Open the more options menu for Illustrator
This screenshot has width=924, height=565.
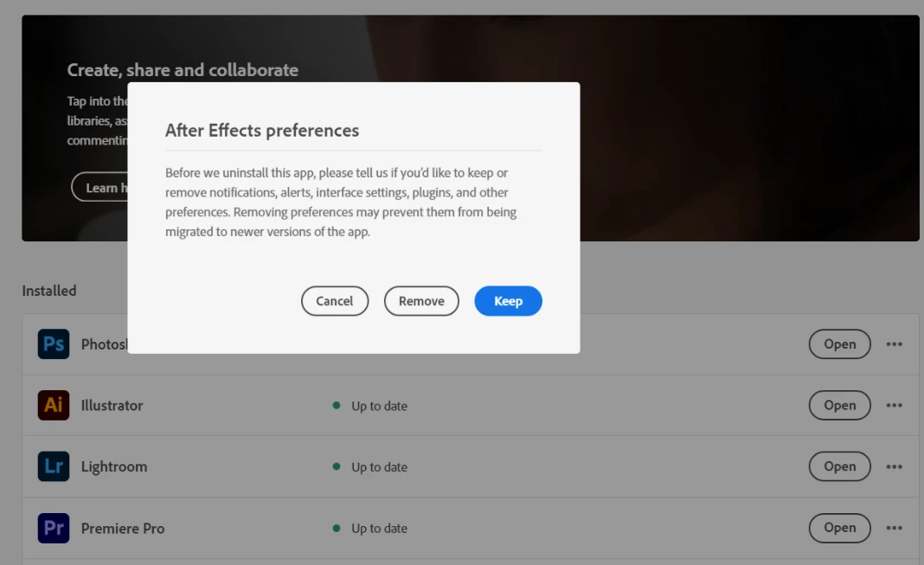pyautogui.click(x=894, y=405)
